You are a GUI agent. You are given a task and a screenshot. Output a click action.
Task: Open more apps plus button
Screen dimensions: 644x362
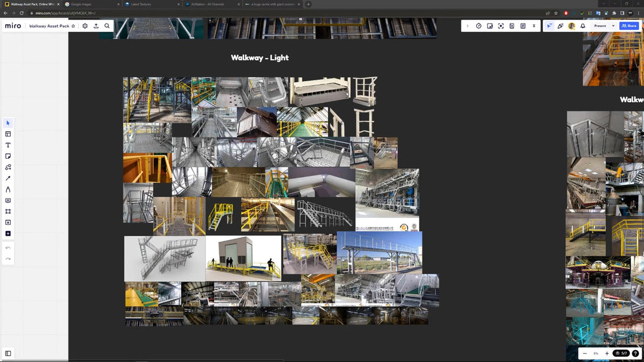[8, 233]
